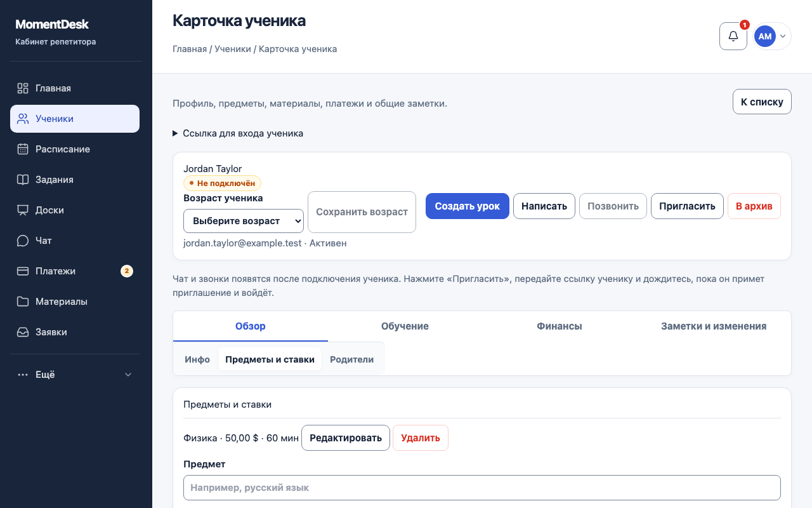Click the Расписание calendar icon

point(23,149)
